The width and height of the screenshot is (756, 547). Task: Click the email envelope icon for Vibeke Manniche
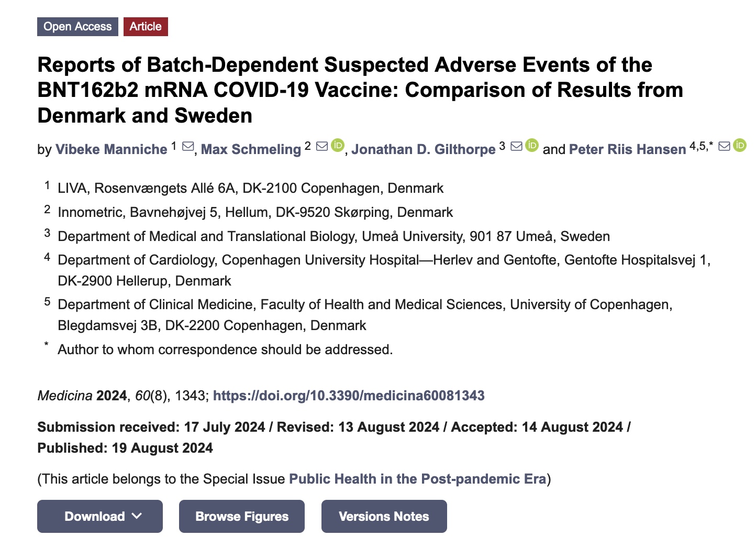pos(188,147)
